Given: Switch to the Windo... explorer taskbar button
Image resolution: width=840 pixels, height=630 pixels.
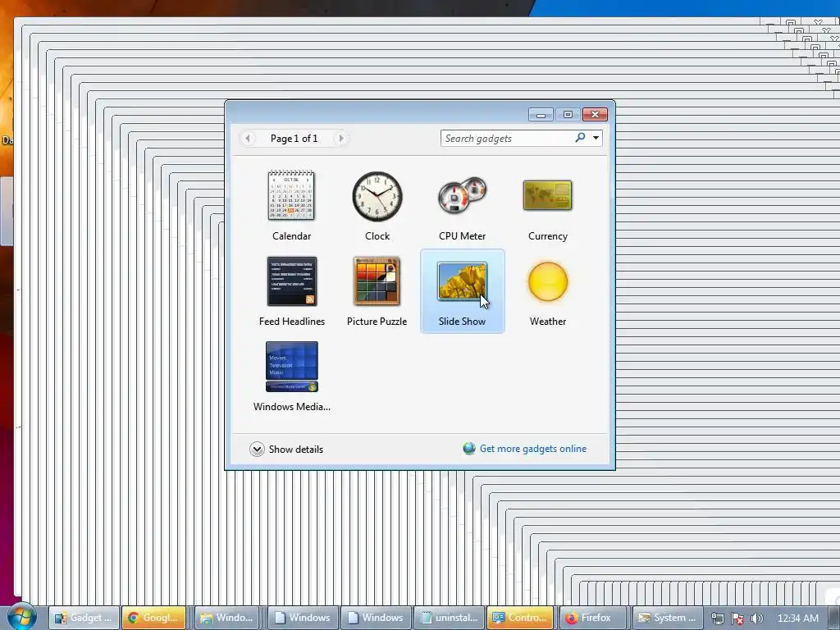Looking at the screenshot, I should point(227,618).
